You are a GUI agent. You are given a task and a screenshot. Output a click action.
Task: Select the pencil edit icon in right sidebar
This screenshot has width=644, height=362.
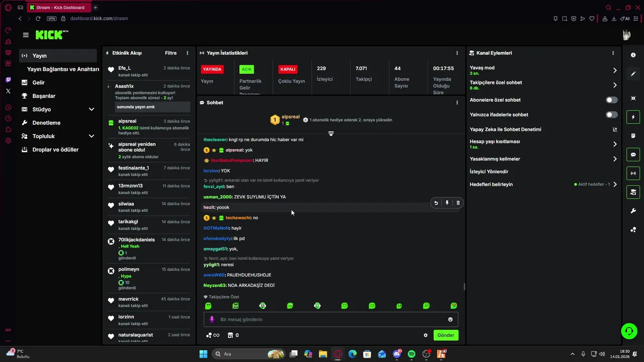(x=633, y=74)
